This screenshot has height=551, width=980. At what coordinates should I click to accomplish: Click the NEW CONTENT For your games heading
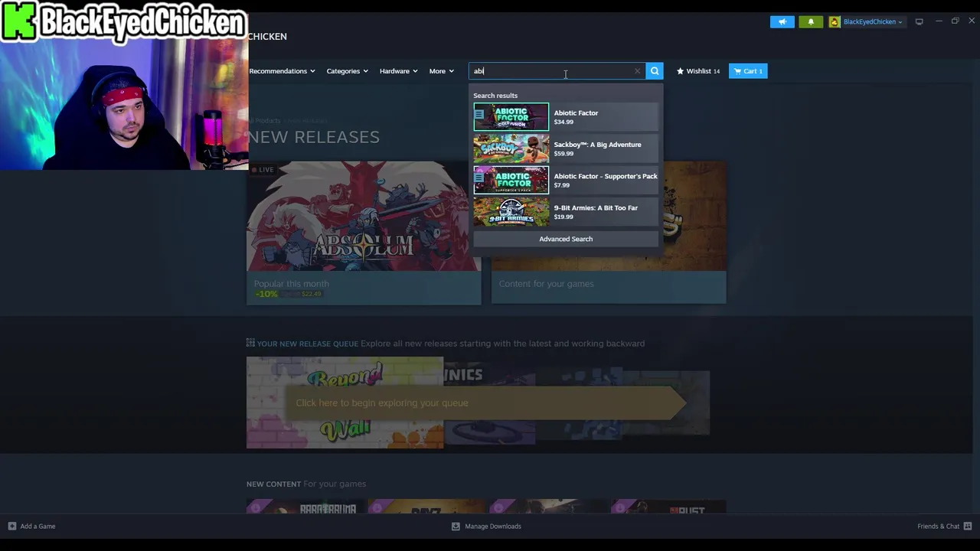pyautogui.click(x=306, y=484)
